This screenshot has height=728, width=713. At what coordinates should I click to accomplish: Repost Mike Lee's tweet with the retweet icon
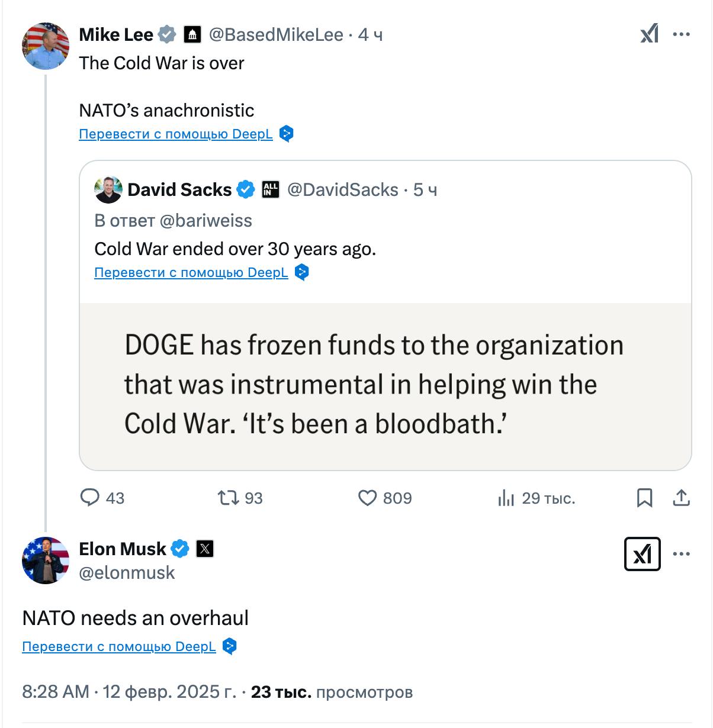[x=228, y=498]
